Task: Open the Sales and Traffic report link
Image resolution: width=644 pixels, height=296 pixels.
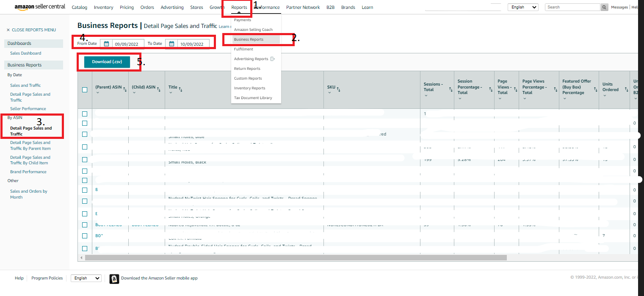Action: click(25, 86)
